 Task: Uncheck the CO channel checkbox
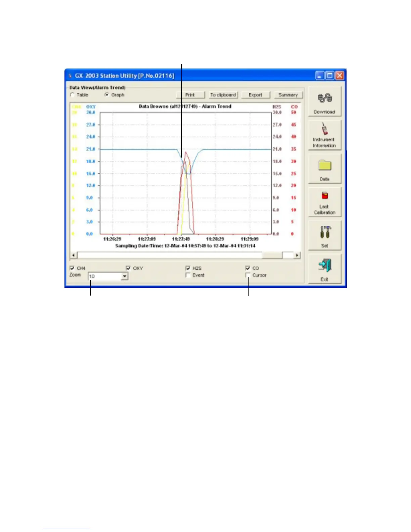pos(247,268)
